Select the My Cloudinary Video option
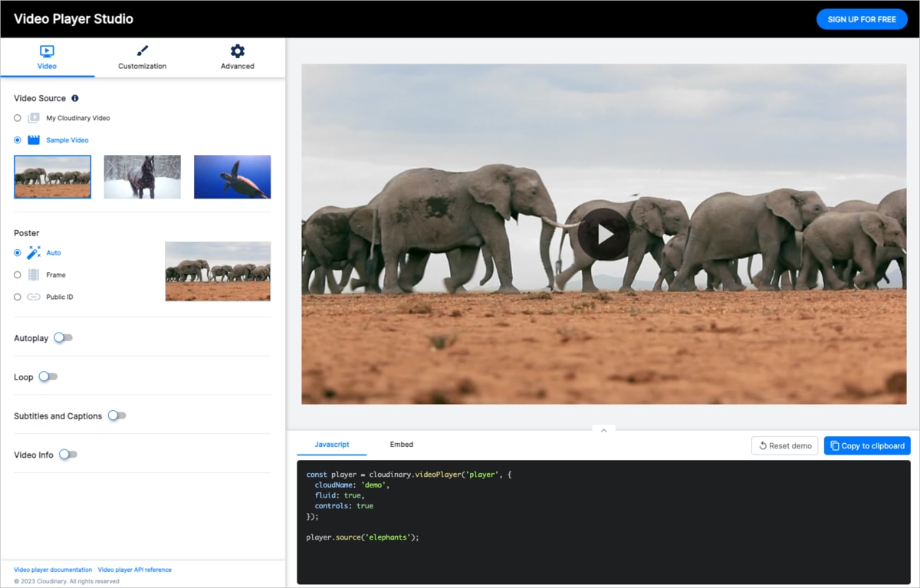Viewport: 920px width, 588px height. point(17,117)
